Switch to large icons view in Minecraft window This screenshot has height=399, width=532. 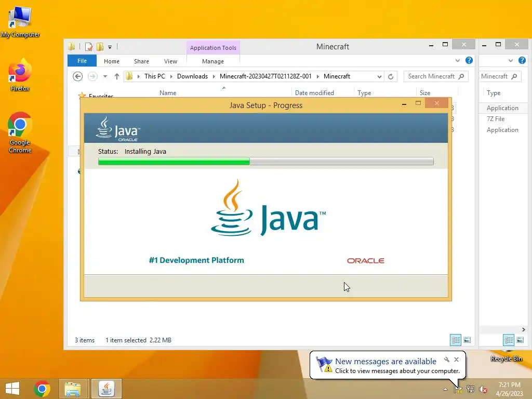pyautogui.click(x=467, y=340)
